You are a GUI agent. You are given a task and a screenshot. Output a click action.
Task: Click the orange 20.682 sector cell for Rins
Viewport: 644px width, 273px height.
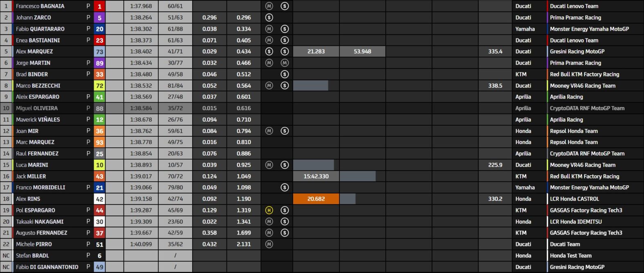(316, 199)
